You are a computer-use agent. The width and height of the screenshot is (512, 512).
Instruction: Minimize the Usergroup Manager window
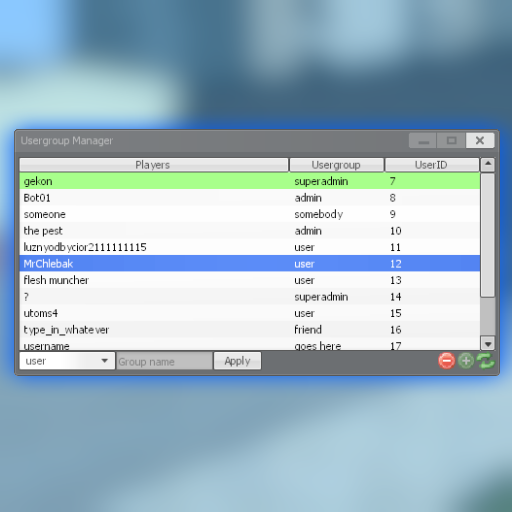[x=423, y=141]
